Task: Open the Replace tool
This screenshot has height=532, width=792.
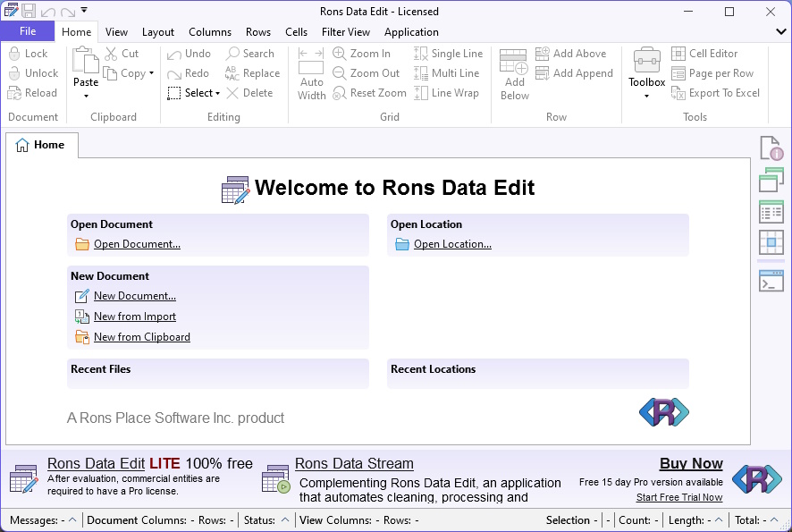Action: 252,73
